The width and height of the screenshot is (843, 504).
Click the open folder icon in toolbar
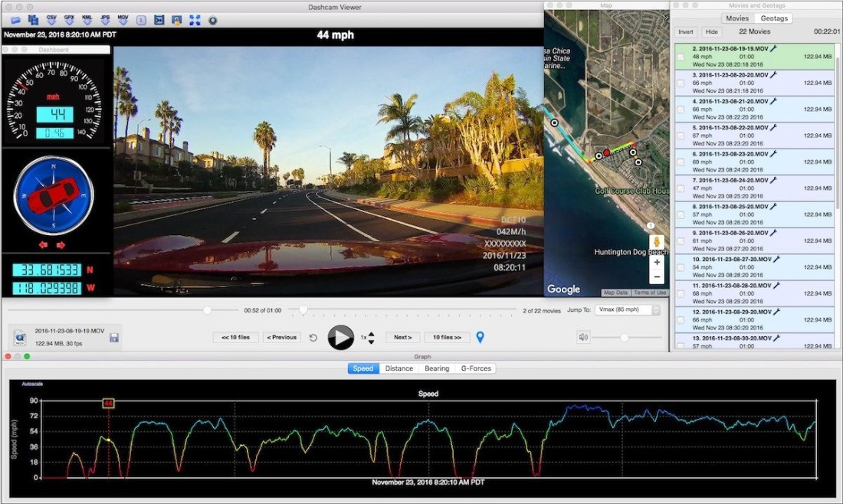[15, 20]
